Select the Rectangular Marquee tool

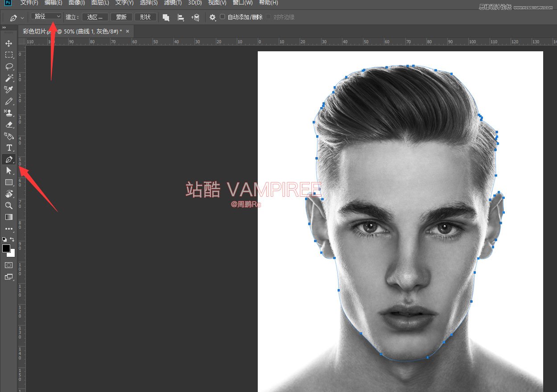coord(8,55)
